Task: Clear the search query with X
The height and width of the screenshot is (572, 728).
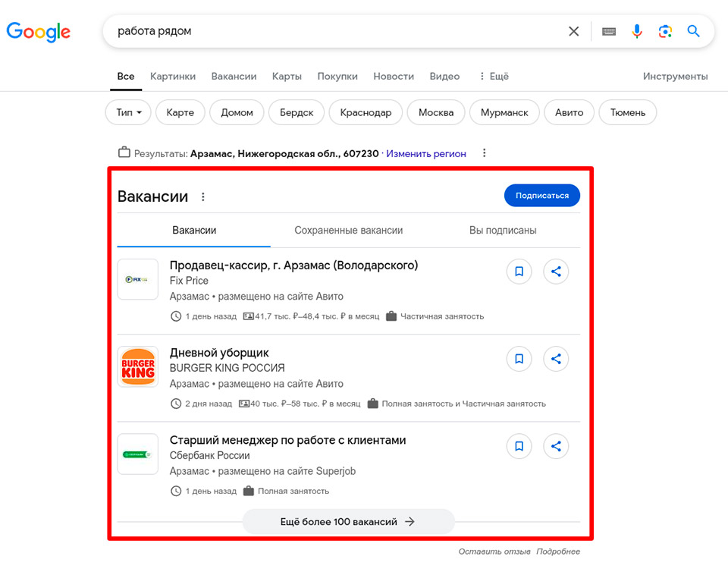Action: pos(574,31)
